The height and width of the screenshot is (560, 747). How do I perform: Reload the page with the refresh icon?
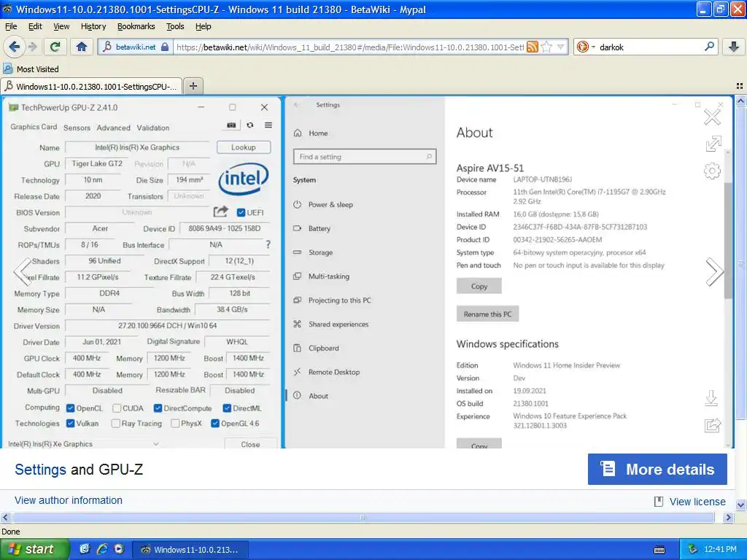click(55, 47)
